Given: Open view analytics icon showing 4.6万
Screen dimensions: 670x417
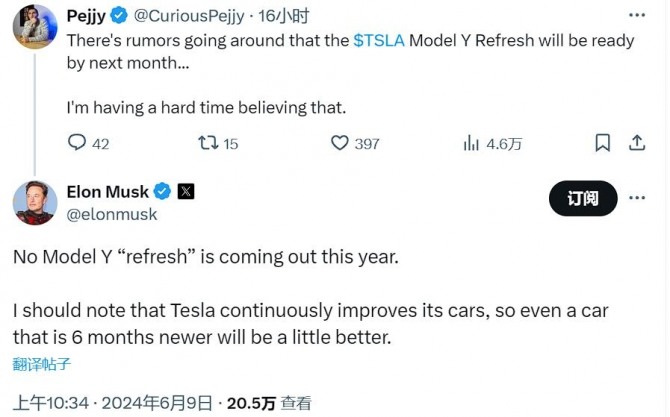Looking at the screenshot, I should point(472,143).
